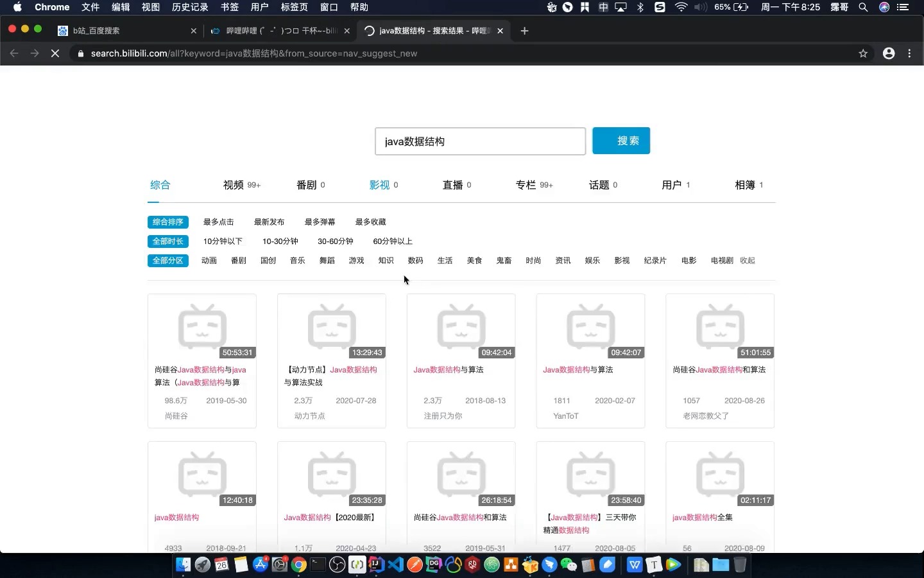Launch Postman from the dock
Viewport: 924px width, 578px height.
[x=415, y=565]
